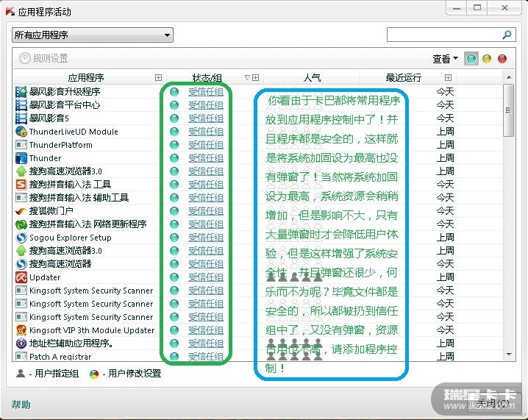The image size is (528, 420).
Task: Click the 暴风影音5 film icon
Action: tap(21, 118)
